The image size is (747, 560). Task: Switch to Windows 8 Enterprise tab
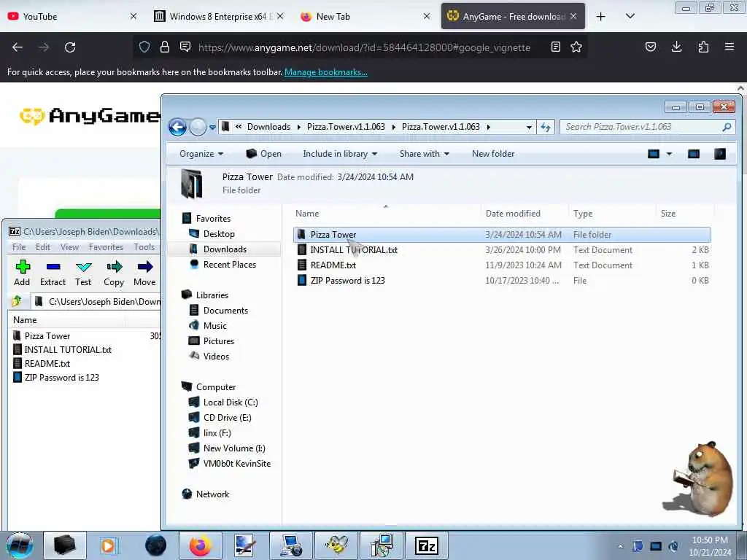click(x=218, y=17)
